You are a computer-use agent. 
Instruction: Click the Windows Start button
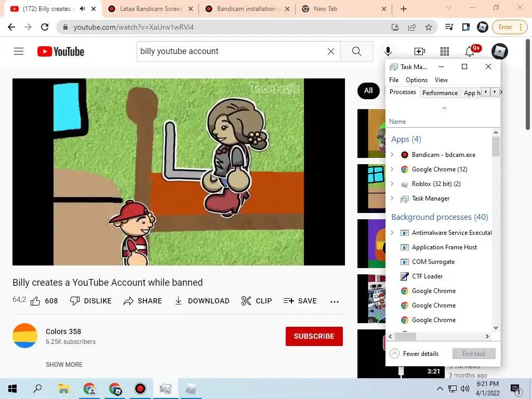pos(12,389)
